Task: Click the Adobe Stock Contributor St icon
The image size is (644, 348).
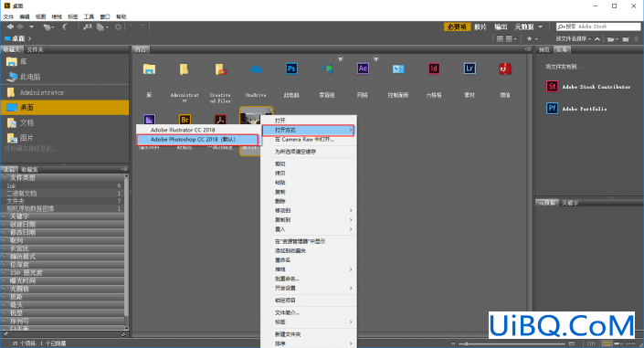Action: (552, 86)
